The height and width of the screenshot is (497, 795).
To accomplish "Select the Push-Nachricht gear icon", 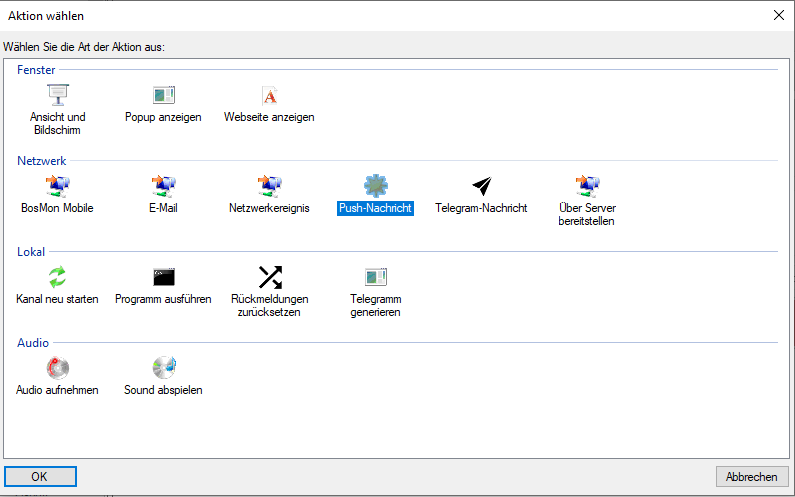I will coord(375,185).
